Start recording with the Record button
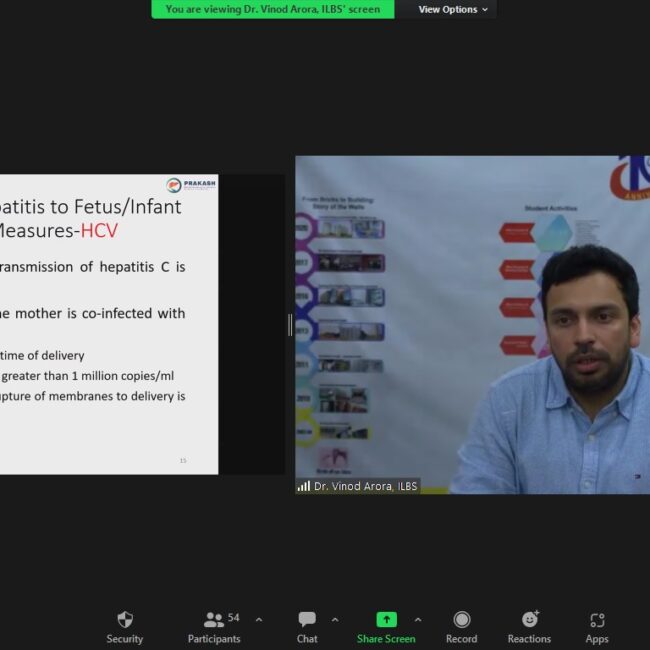This screenshot has height=650, width=650. (461, 627)
